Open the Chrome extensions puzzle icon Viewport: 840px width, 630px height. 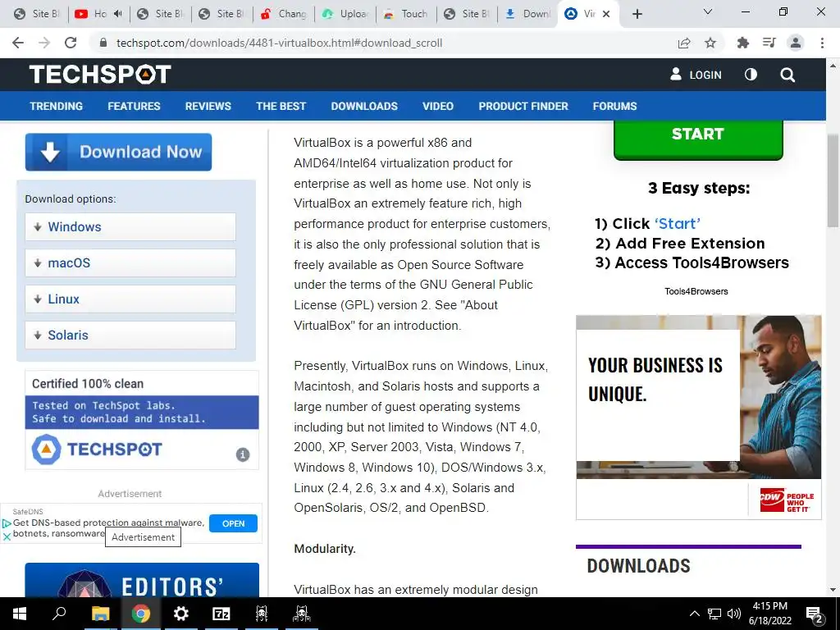click(743, 43)
